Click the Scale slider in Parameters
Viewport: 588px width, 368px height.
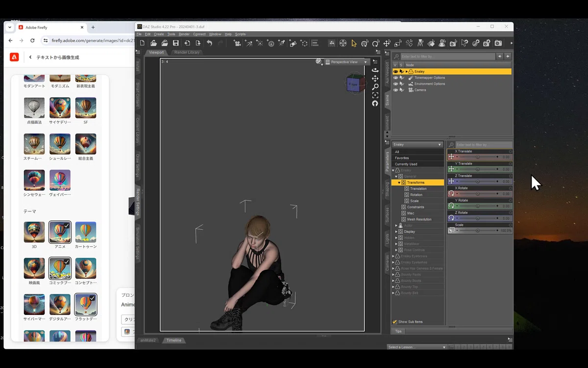(478, 230)
